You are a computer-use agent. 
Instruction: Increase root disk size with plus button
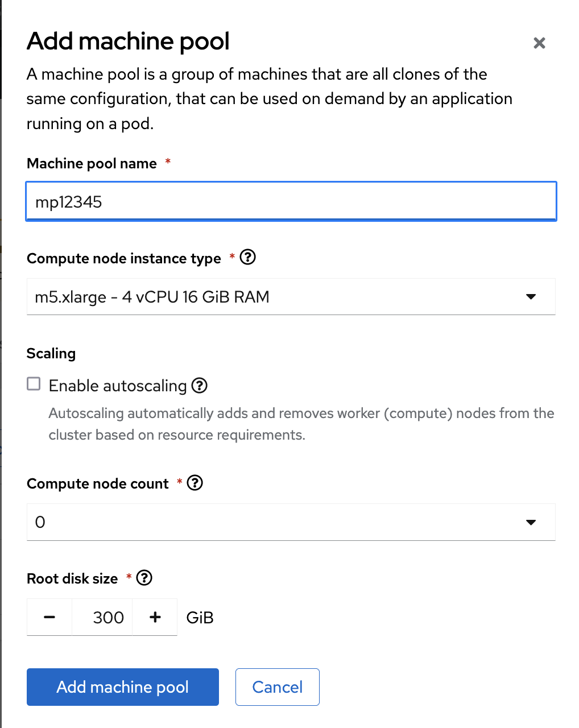[x=155, y=617]
